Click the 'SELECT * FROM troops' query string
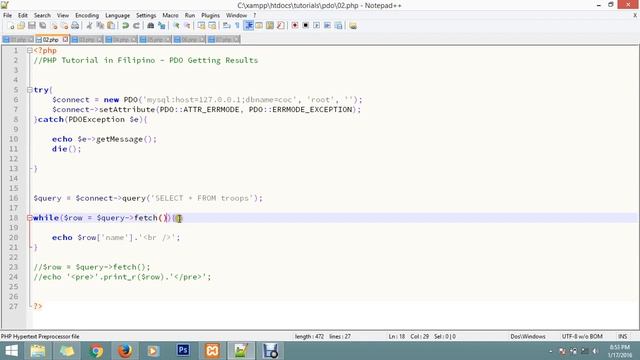 click(202, 198)
